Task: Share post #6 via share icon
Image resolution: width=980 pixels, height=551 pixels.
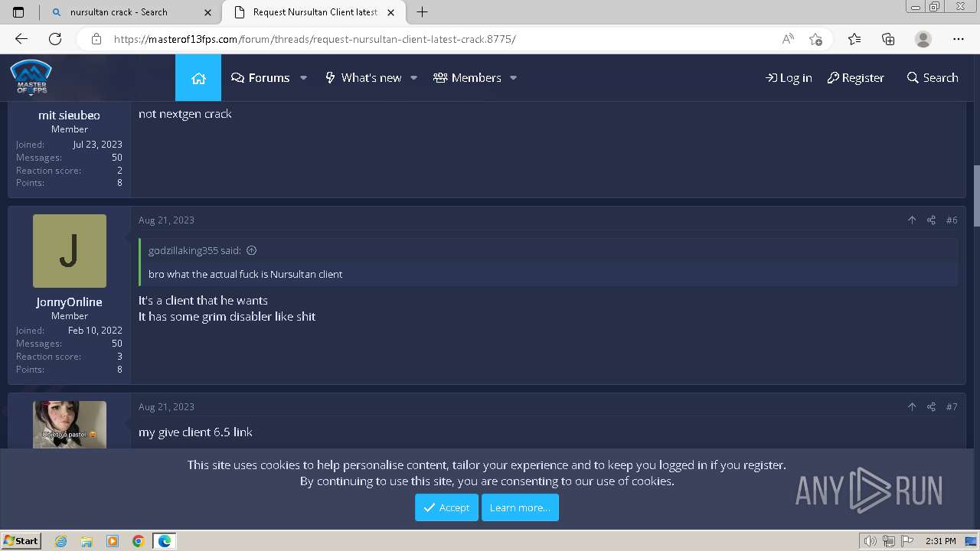Action: [x=931, y=220]
